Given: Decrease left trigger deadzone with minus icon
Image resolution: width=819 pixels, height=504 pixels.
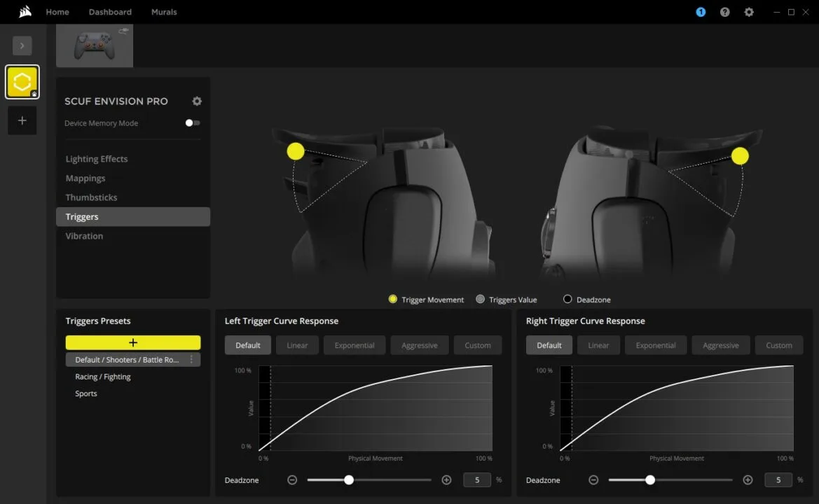Looking at the screenshot, I should 292,480.
